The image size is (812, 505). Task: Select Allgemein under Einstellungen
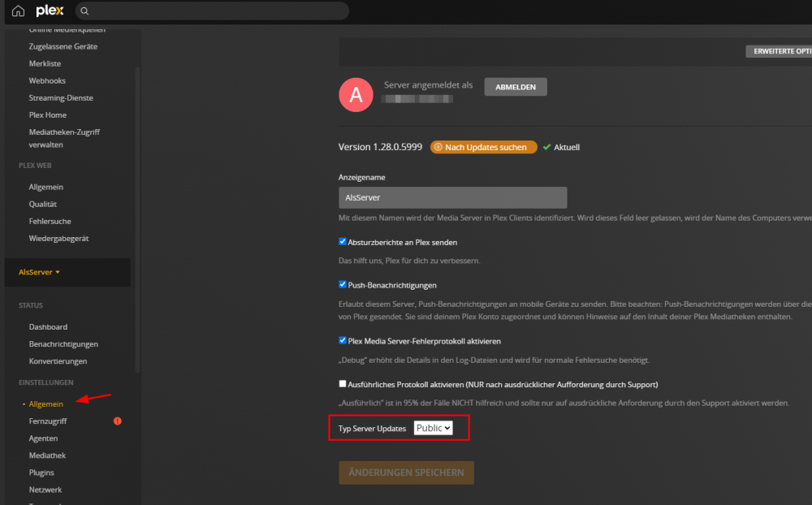coord(46,404)
